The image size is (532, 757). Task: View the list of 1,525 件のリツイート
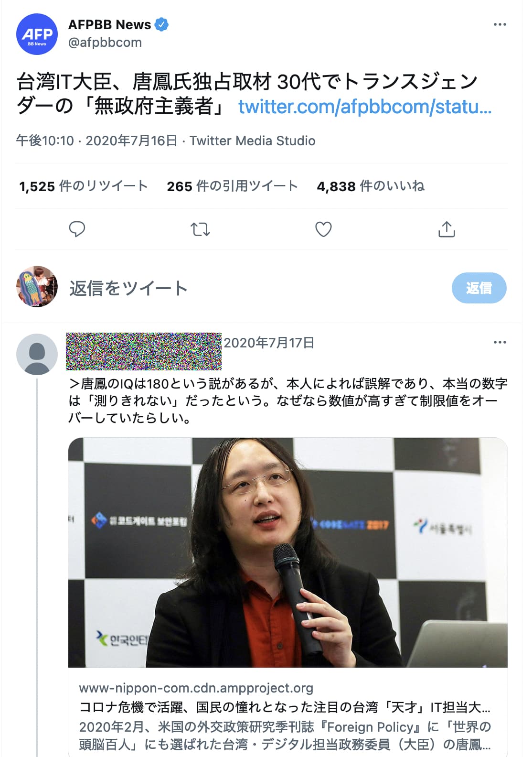pos(83,186)
